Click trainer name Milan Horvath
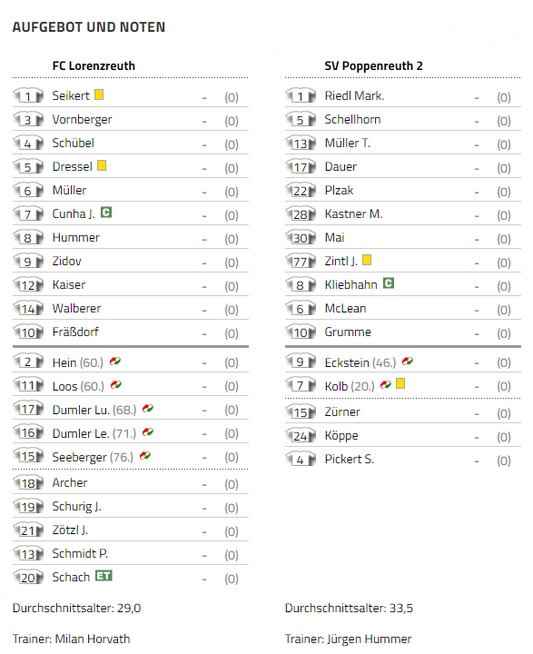Viewport: 533px width, 654px height. pos(93,639)
